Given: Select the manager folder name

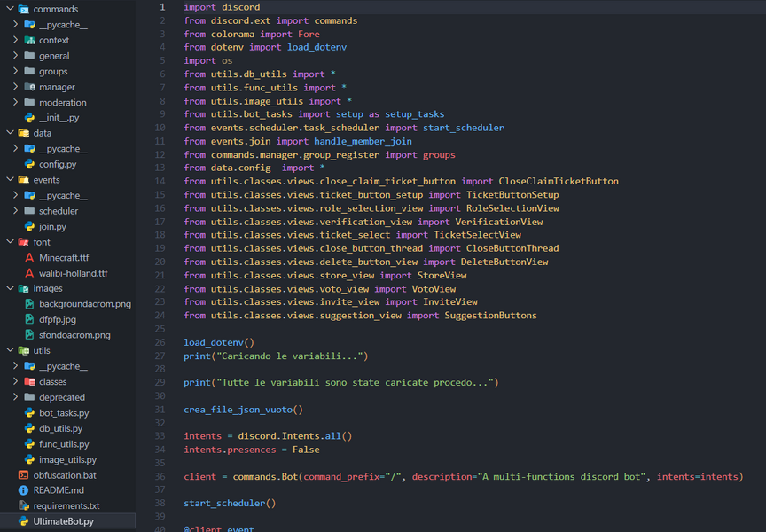Looking at the screenshot, I should click(x=57, y=87).
